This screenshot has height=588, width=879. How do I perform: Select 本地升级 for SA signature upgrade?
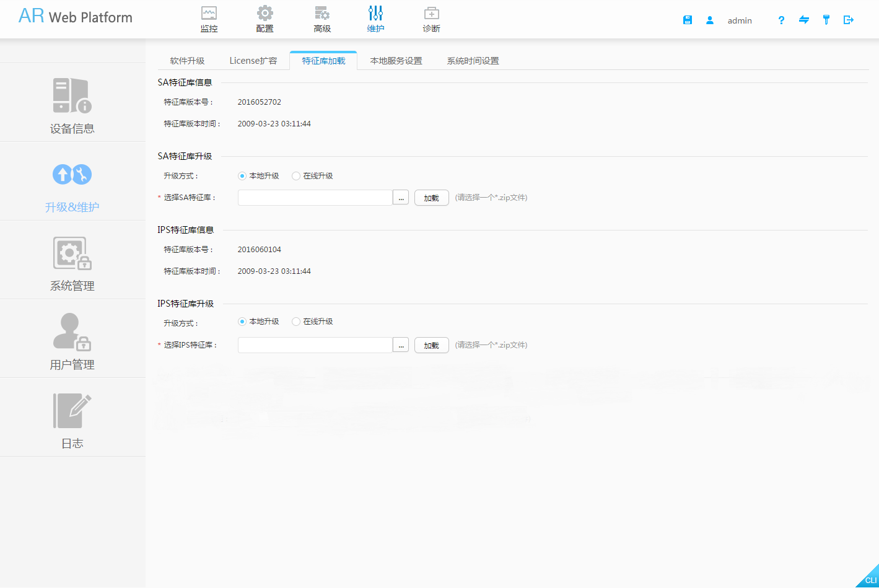pos(242,176)
